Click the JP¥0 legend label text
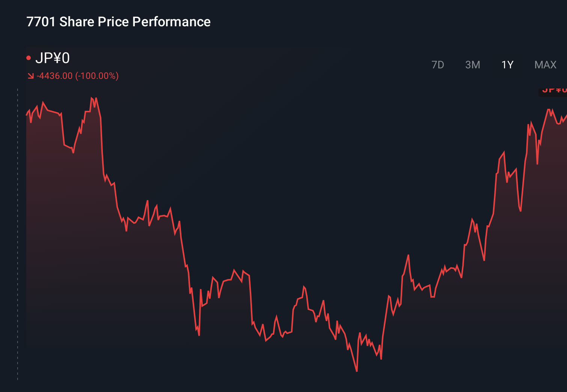This screenshot has width=567, height=392. coord(54,57)
